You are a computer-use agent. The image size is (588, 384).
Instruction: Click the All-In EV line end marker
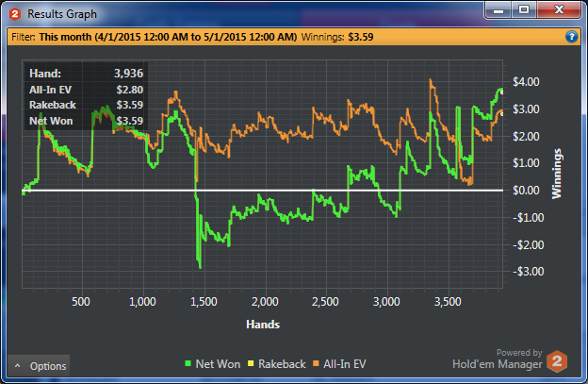click(x=502, y=113)
